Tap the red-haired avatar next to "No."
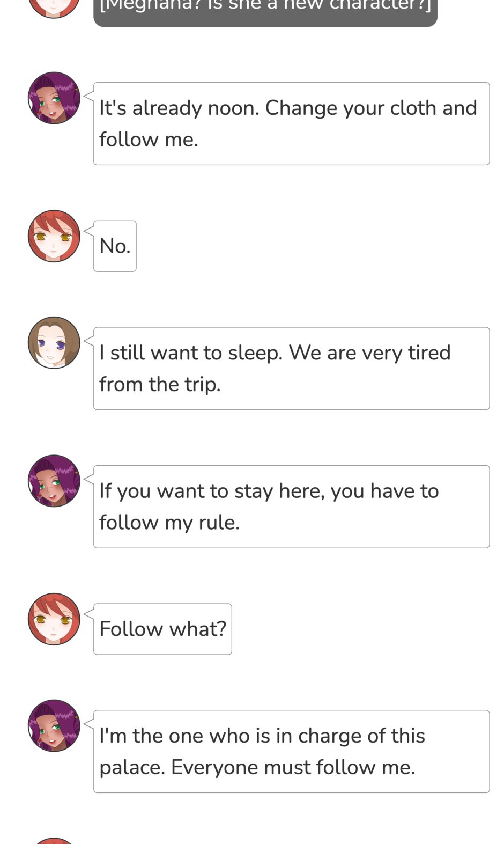 (54, 236)
